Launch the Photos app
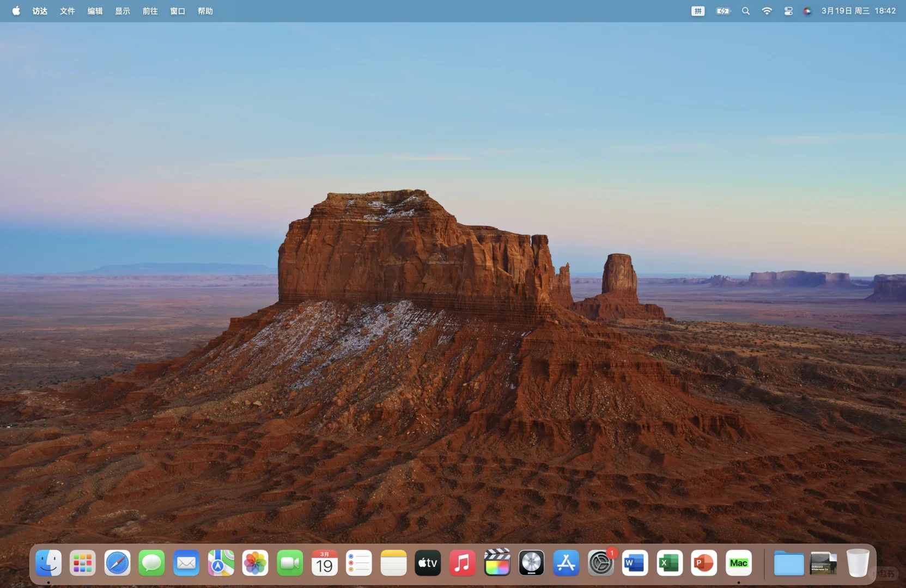Screen dimensions: 906x588 tap(255, 563)
